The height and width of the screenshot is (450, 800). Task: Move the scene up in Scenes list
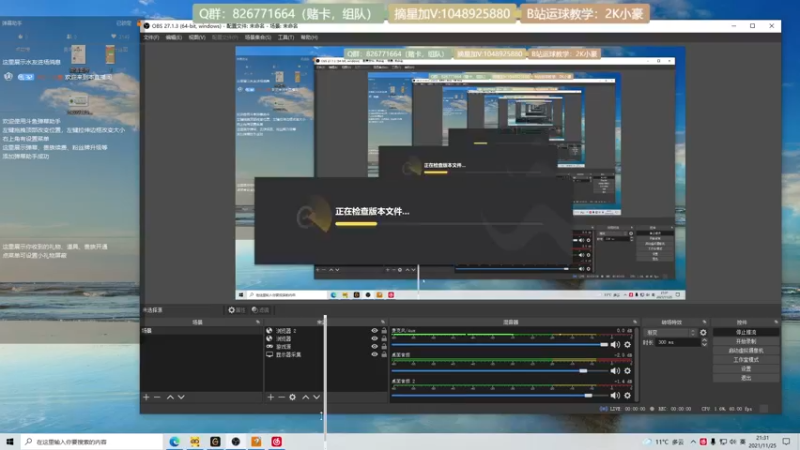[x=170, y=397]
